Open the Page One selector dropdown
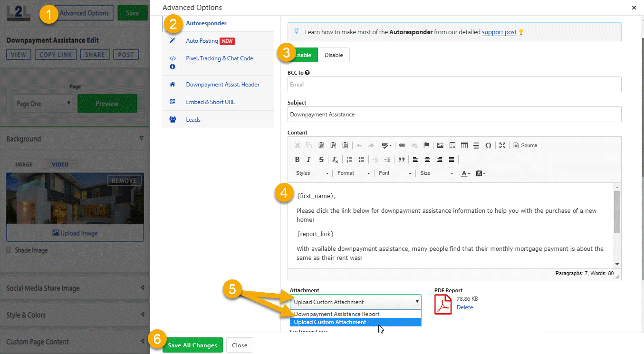Screen dimensions: 644x354 click(x=43, y=104)
